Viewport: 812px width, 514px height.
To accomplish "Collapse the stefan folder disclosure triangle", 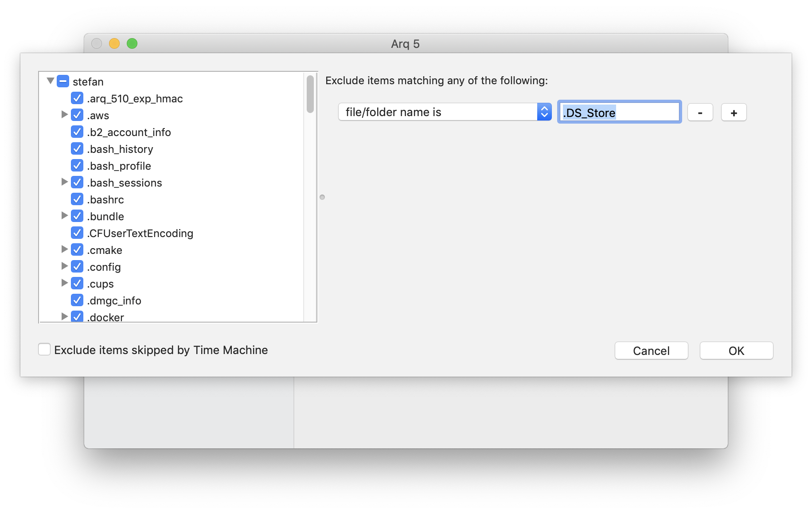I will pyautogui.click(x=51, y=81).
